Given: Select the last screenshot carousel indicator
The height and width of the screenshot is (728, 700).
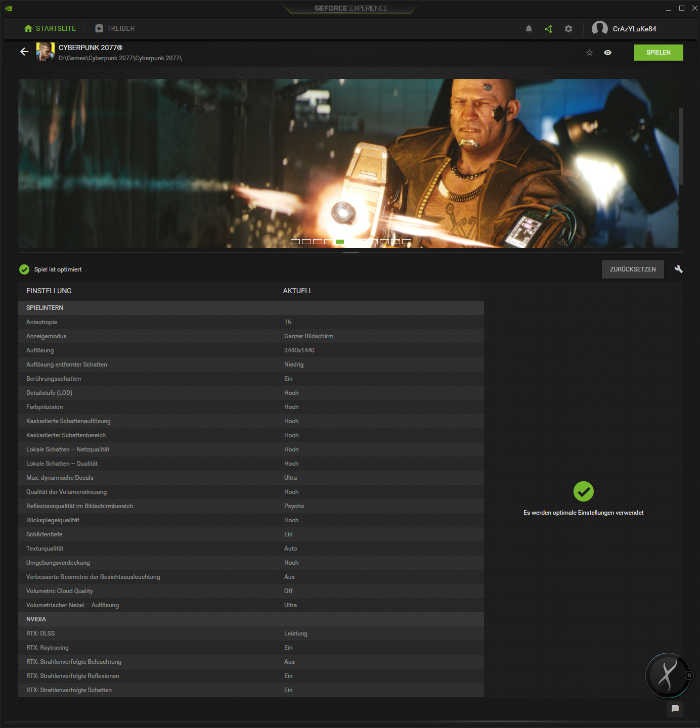Looking at the screenshot, I should tap(407, 242).
